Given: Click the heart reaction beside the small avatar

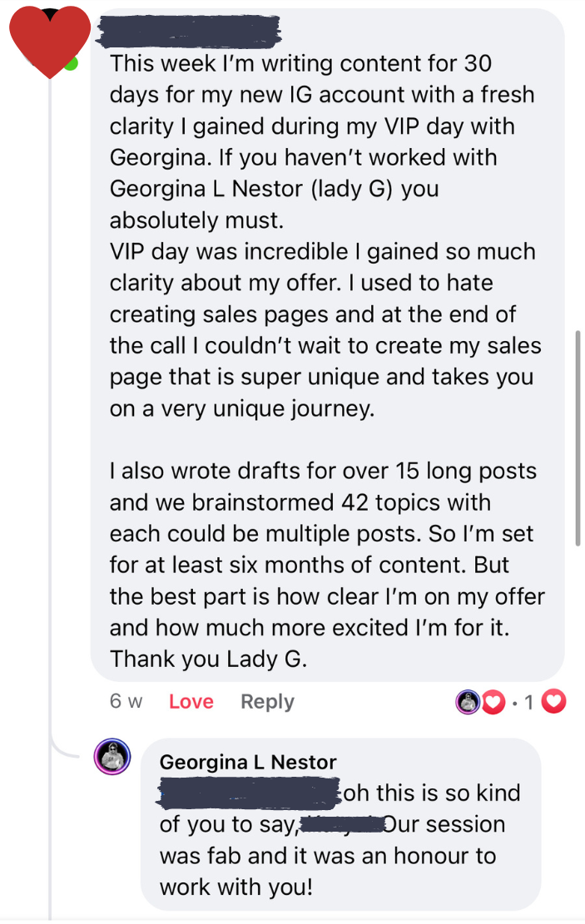Looking at the screenshot, I should [493, 702].
